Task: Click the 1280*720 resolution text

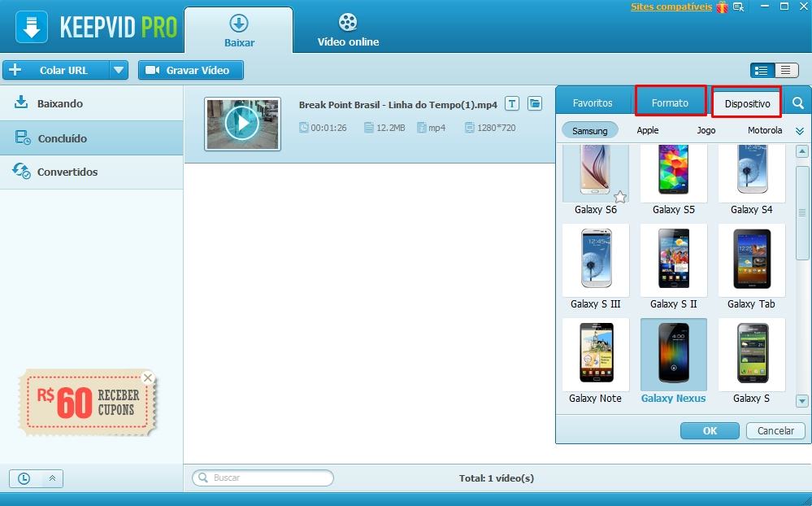Action: pyautogui.click(x=496, y=128)
